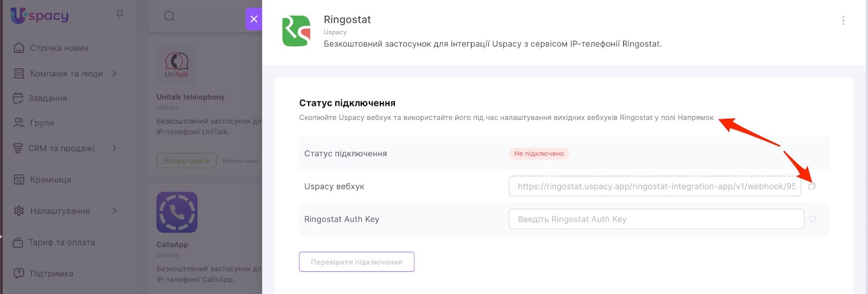This screenshot has width=868, height=294.
Task: Expand CRM та продажі submenu chevron
Action: tap(114, 148)
